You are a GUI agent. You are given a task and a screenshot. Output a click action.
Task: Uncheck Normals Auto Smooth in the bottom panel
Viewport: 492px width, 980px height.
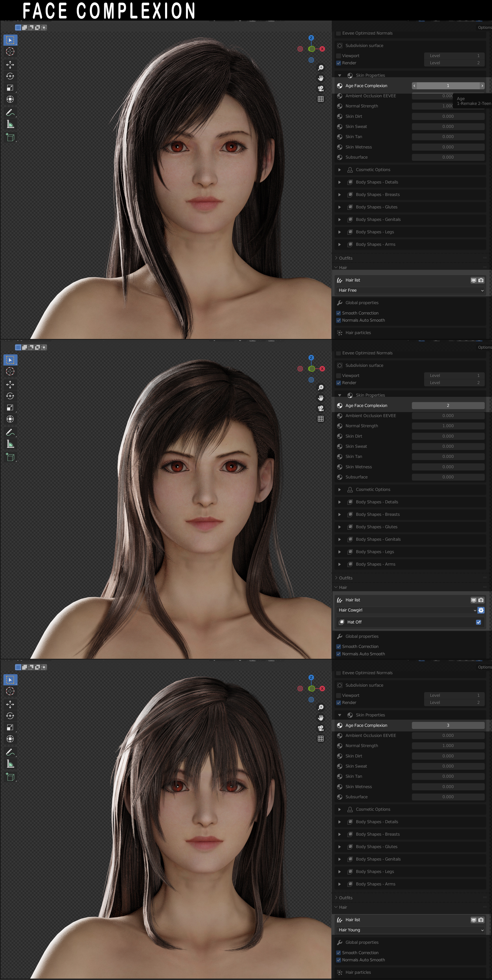pos(338,960)
